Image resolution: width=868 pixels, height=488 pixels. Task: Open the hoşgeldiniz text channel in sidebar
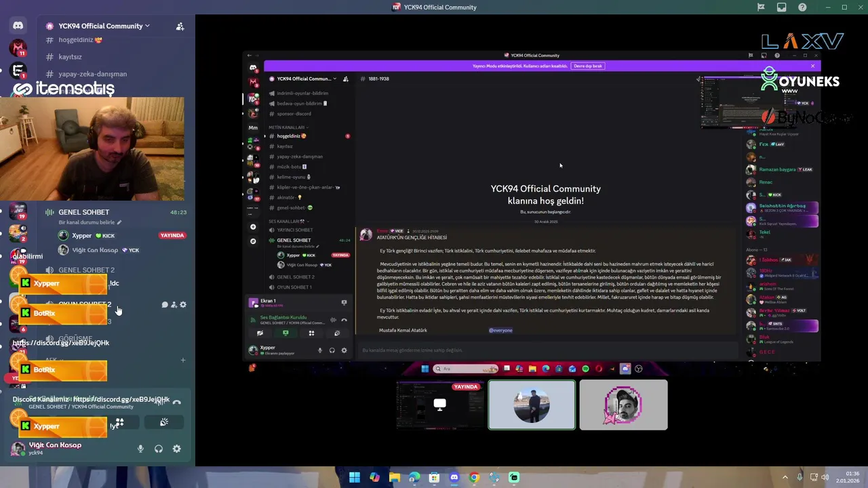tap(80, 40)
